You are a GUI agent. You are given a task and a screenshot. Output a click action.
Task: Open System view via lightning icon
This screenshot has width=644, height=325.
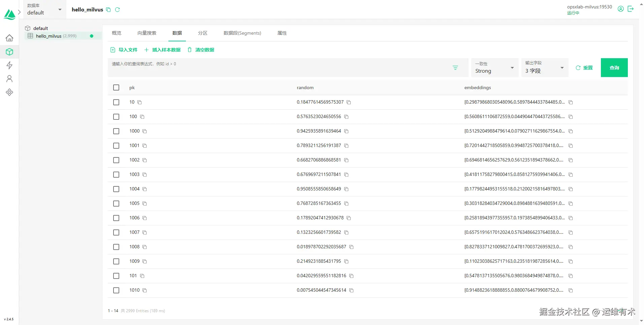9,65
